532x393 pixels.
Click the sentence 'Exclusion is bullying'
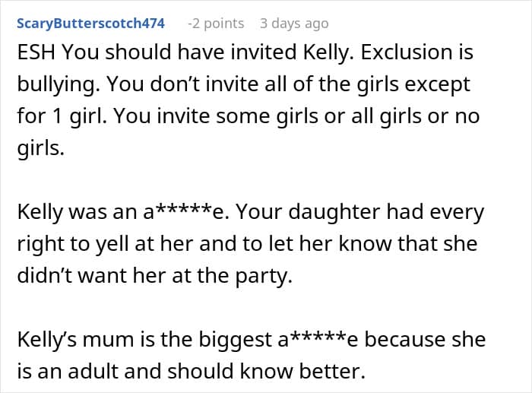[245, 68]
